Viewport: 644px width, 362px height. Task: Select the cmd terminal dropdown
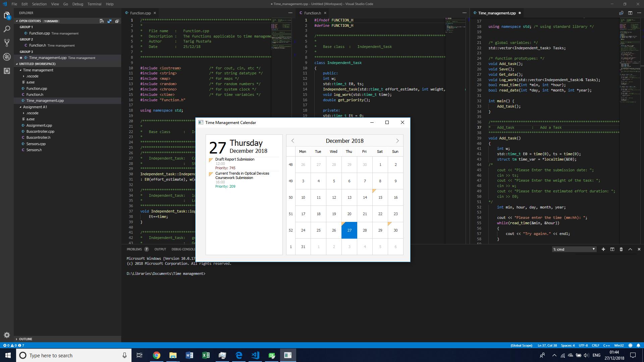[574, 249]
